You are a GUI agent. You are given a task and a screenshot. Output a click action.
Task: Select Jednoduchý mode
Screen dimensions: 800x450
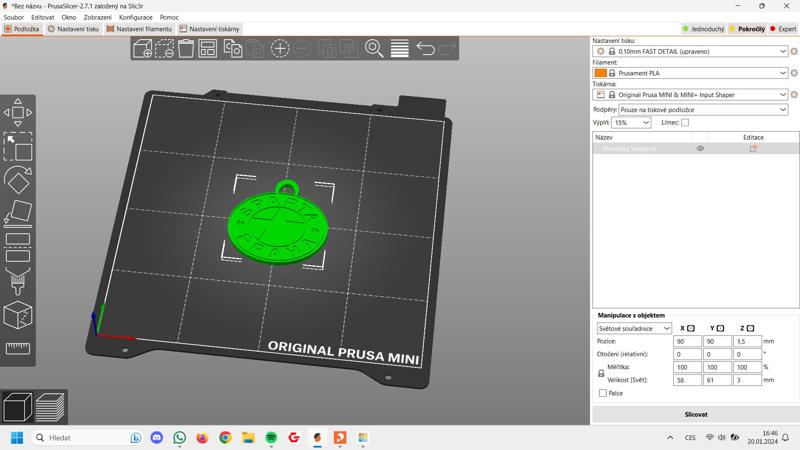click(704, 29)
